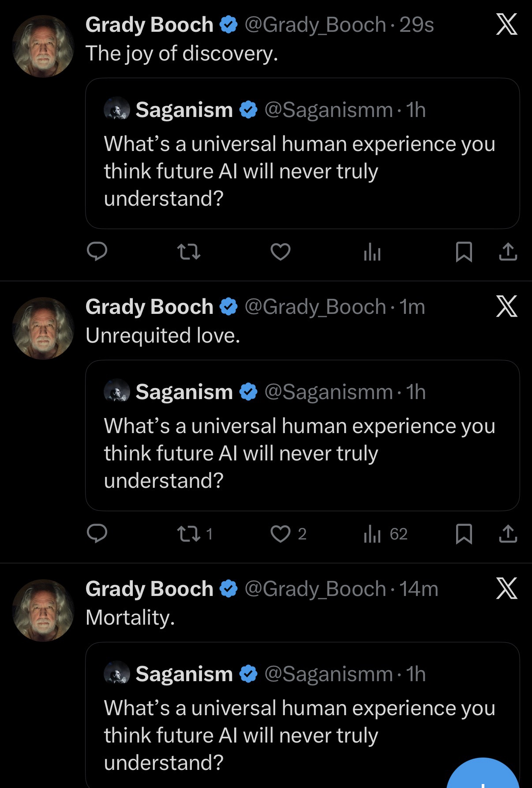Bookmark the "joy of discovery" post
Image resolution: width=532 pixels, height=788 pixels.
coord(464,252)
